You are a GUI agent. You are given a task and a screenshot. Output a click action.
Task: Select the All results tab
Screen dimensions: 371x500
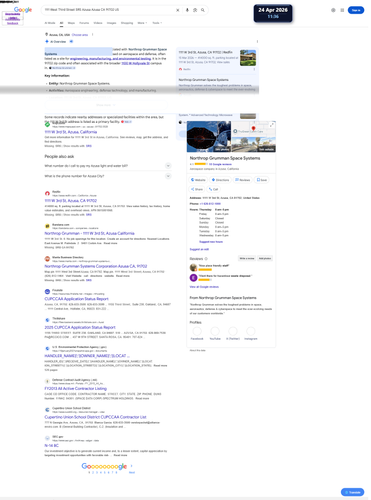pyautogui.click(x=62, y=23)
